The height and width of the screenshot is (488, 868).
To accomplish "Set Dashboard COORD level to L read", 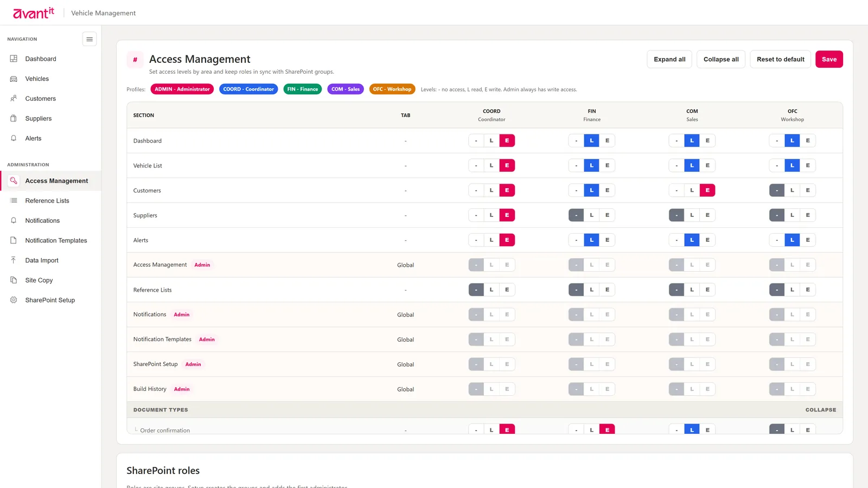I will pos(492,140).
